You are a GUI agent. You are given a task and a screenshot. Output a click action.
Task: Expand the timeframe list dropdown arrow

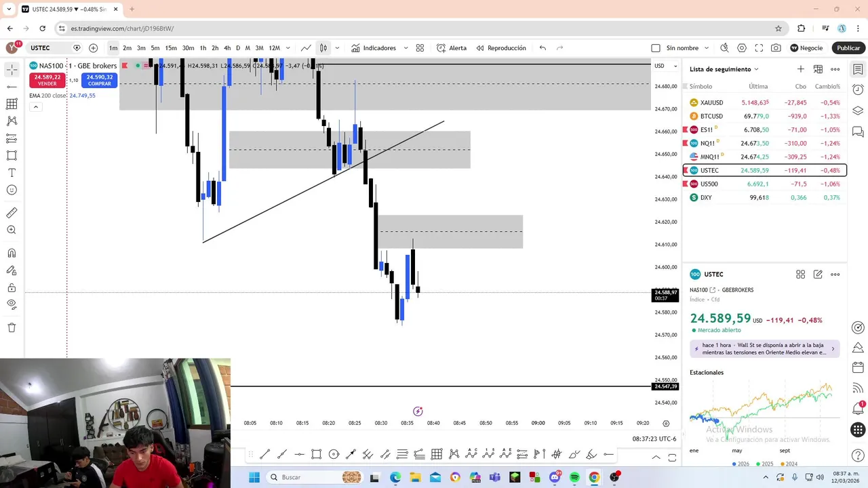tap(288, 48)
